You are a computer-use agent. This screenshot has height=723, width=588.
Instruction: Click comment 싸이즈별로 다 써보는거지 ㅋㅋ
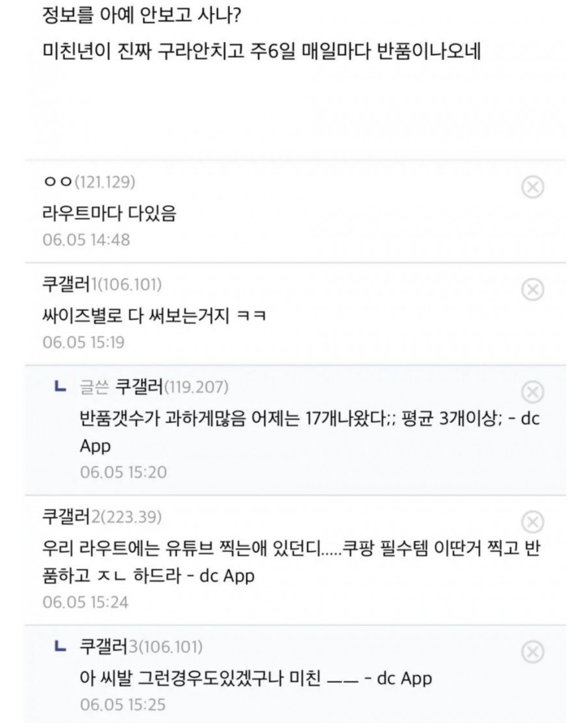coord(155,316)
